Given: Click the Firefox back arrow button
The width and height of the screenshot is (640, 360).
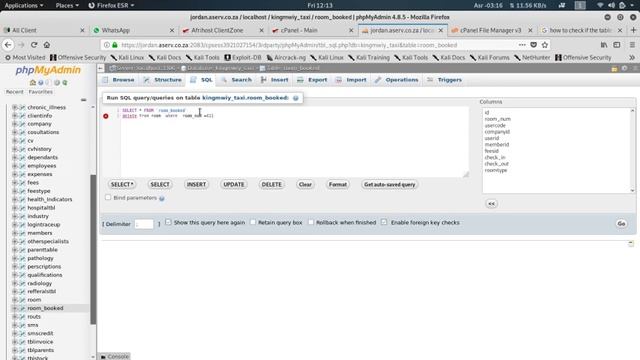Looking at the screenshot, I should [8, 45].
